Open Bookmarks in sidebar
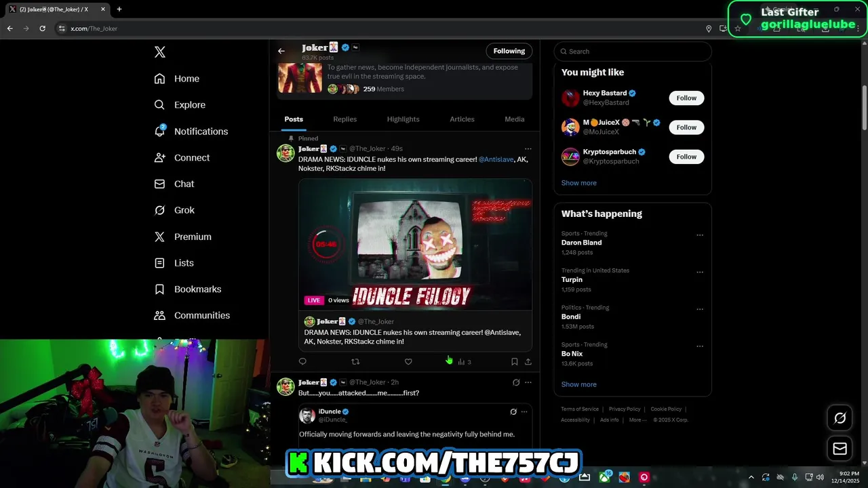This screenshot has width=868, height=488. (x=188, y=289)
